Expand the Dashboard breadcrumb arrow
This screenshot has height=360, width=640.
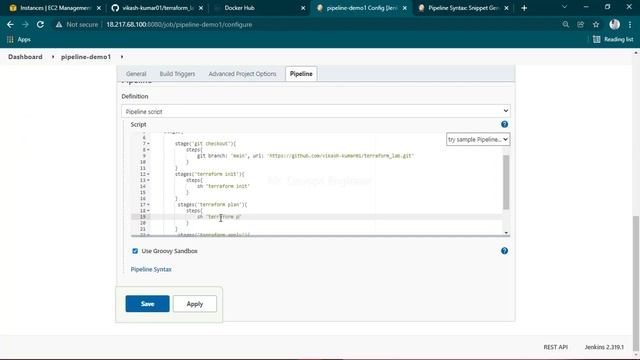coord(53,57)
